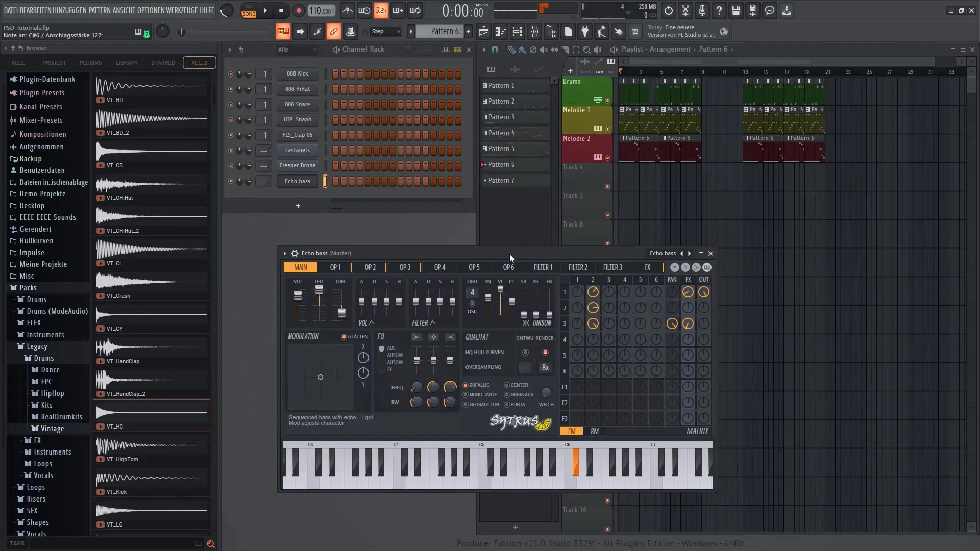Open the DATEI menu
This screenshot has height=551, width=980.
click(x=11, y=10)
